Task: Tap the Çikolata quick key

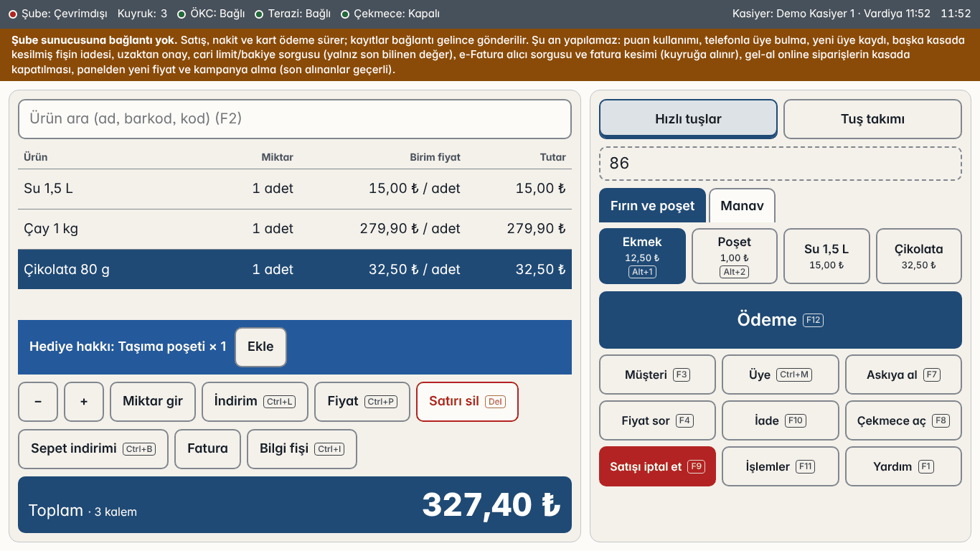Action: click(919, 256)
